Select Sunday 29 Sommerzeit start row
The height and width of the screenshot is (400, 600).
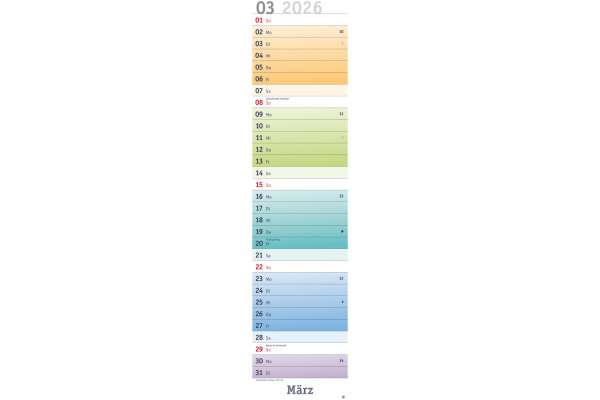(300, 349)
